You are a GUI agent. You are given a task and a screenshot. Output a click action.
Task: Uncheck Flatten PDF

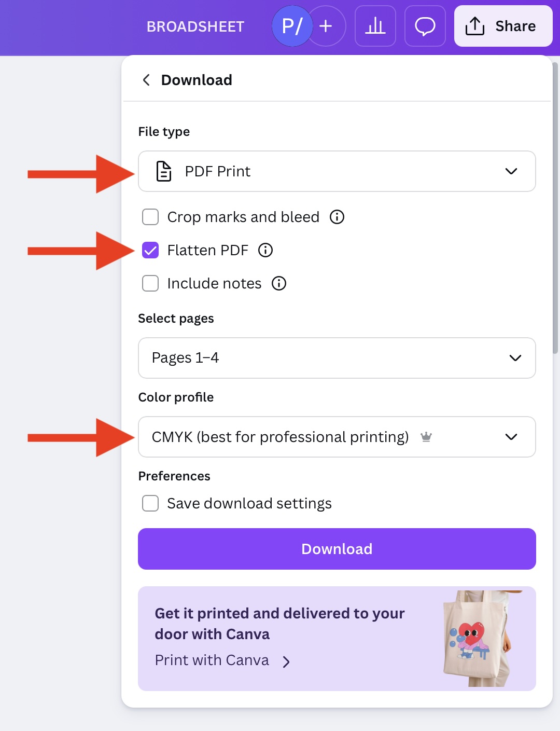150,250
